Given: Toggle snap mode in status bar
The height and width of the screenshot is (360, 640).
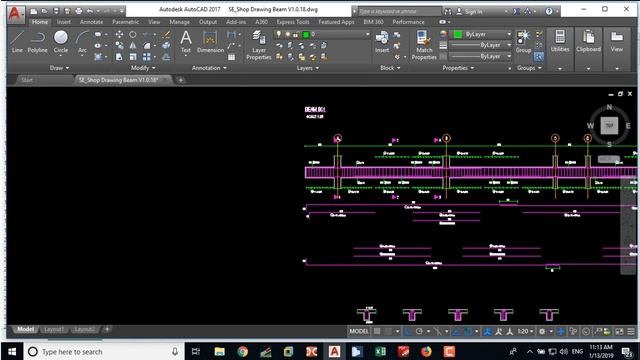Looking at the screenshot, I should 388,331.
